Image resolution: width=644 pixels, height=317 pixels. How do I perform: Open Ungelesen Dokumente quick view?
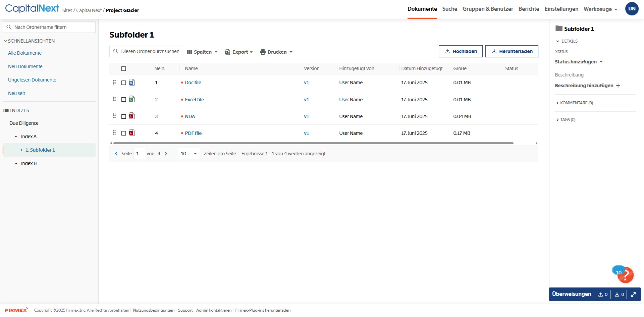coord(32,80)
